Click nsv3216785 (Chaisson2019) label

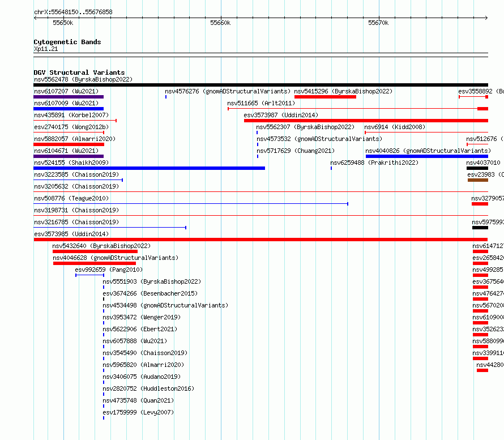76,222
